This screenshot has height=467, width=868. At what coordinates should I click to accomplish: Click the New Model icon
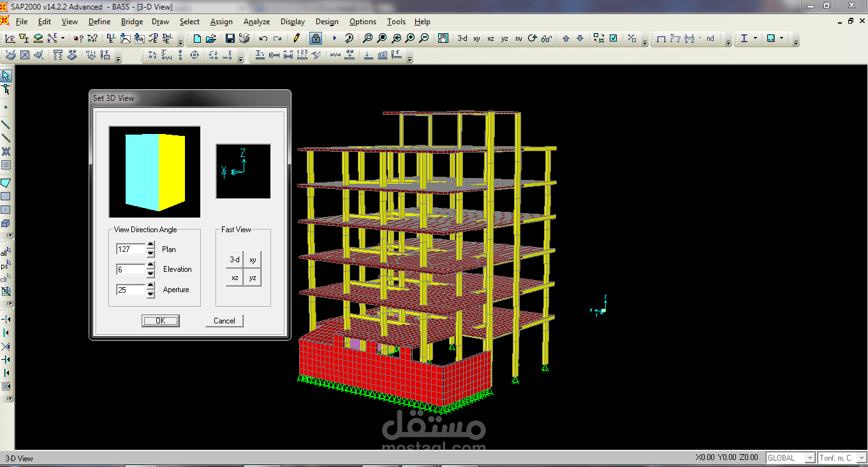197,38
